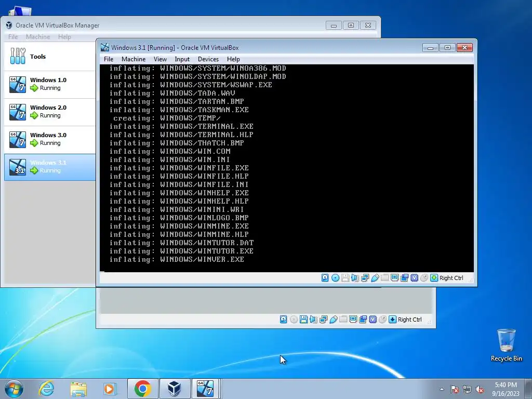
Task: Click the WINDOWS/WIN.COM line in the VM console
Action: point(170,151)
